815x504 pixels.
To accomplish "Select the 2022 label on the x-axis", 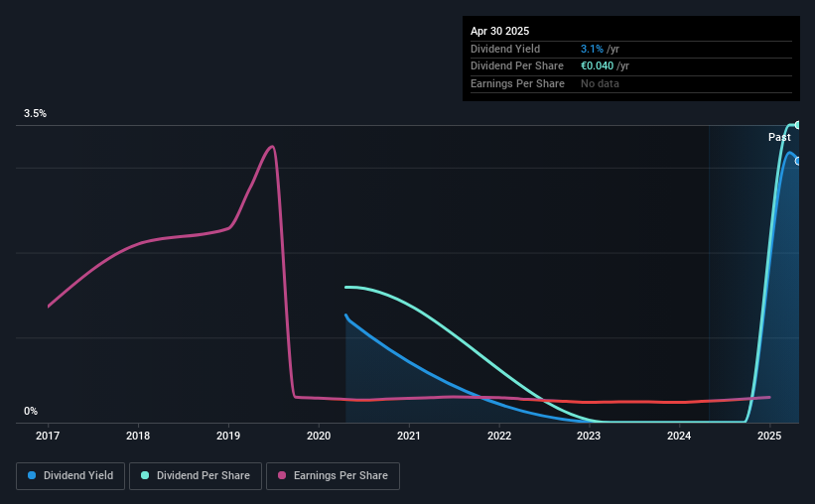I will (499, 436).
